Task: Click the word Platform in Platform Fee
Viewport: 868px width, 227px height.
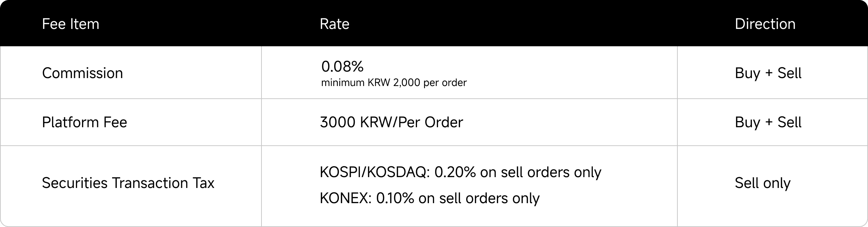Action: point(71,122)
